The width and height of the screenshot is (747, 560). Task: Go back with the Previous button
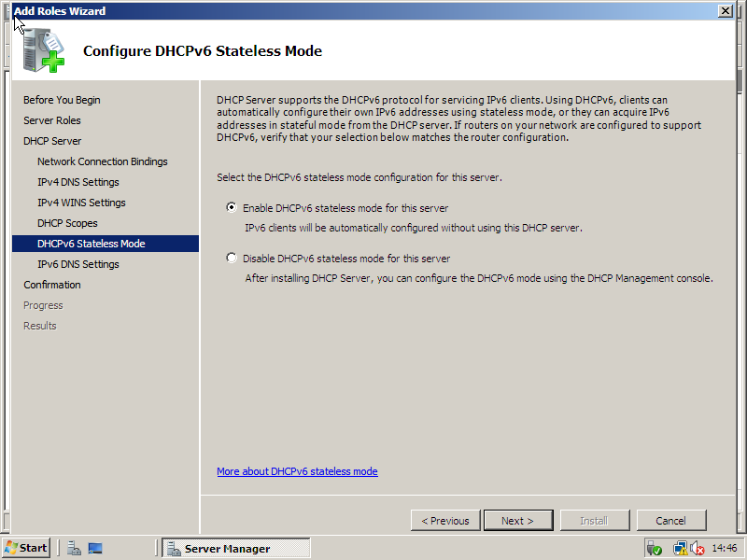click(x=444, y=521)
